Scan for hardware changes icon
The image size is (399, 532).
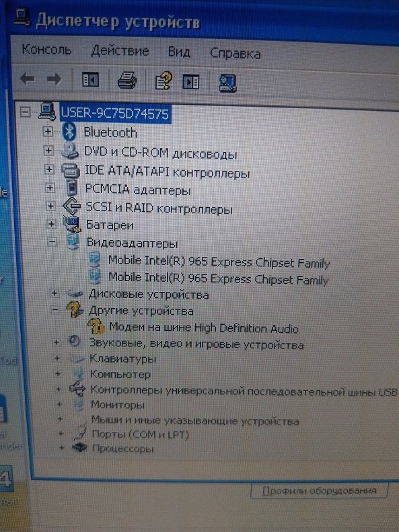[227, 83]
